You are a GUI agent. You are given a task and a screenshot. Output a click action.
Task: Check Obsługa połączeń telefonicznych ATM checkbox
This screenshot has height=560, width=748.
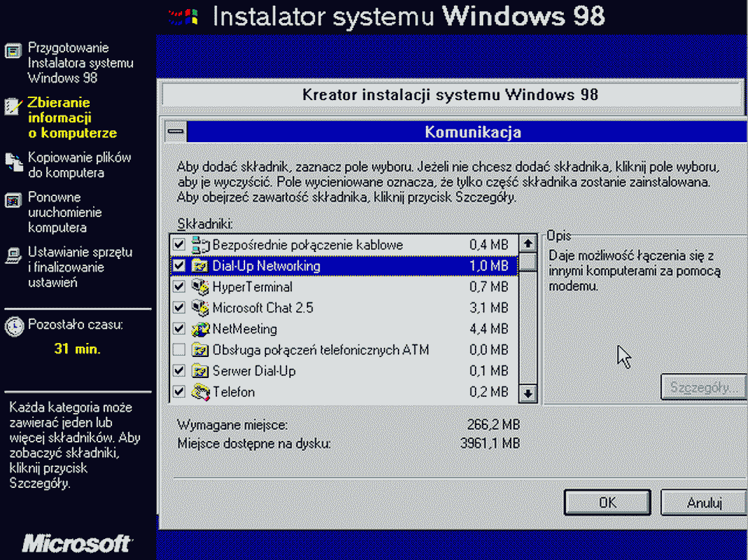[179, 350]
